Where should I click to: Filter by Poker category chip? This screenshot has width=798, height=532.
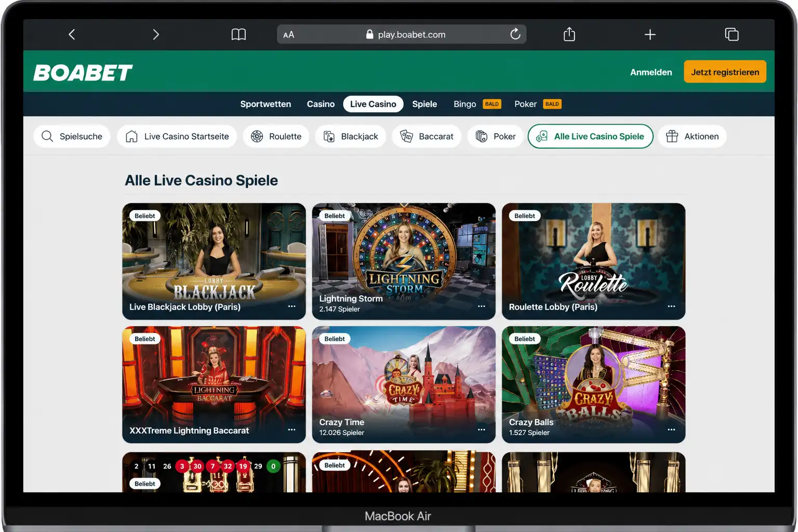coord(496,136)
